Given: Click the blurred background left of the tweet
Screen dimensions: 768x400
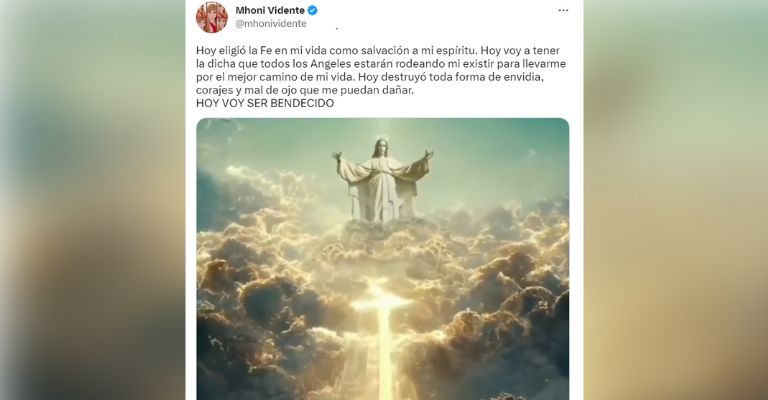Looking at the screenshot, I should [93, 200].
